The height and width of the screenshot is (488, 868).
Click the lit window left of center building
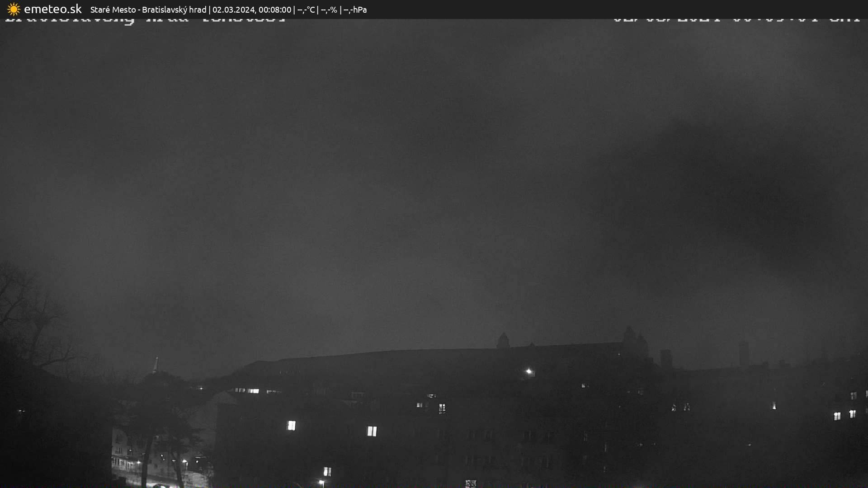292,425
